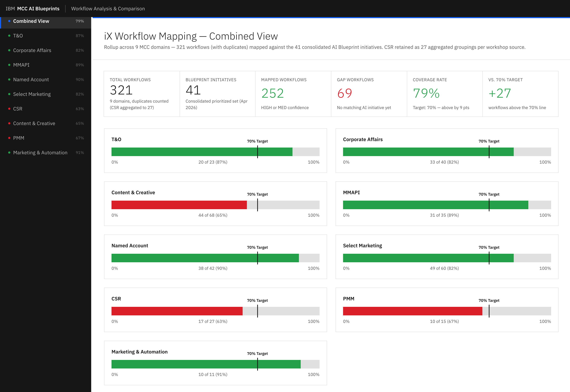Click the "No matching AI initiative yet" caption
The height and width of the screenshot is (392, 570).
click(364, 108)
